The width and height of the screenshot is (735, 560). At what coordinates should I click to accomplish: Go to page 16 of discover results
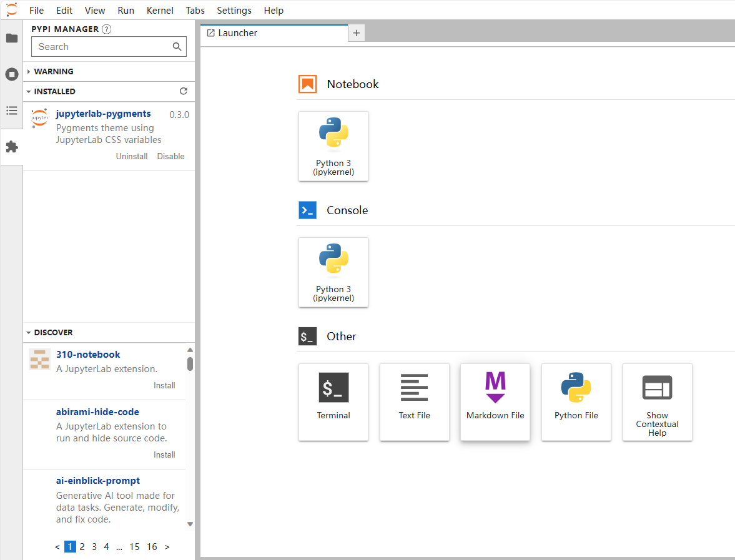tap(152, 547)
